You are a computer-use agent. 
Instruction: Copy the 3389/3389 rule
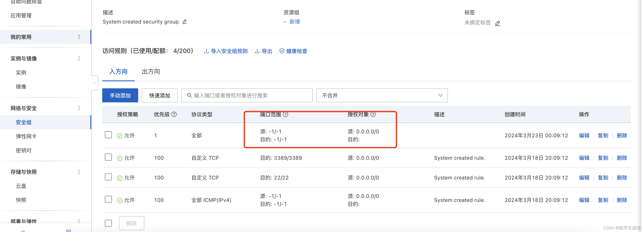[603, 158]
